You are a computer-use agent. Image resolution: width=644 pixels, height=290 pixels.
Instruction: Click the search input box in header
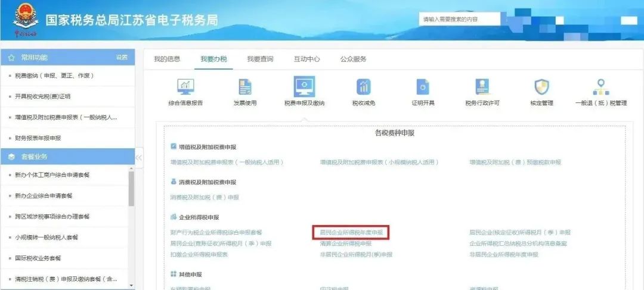[x=459, y=19]
